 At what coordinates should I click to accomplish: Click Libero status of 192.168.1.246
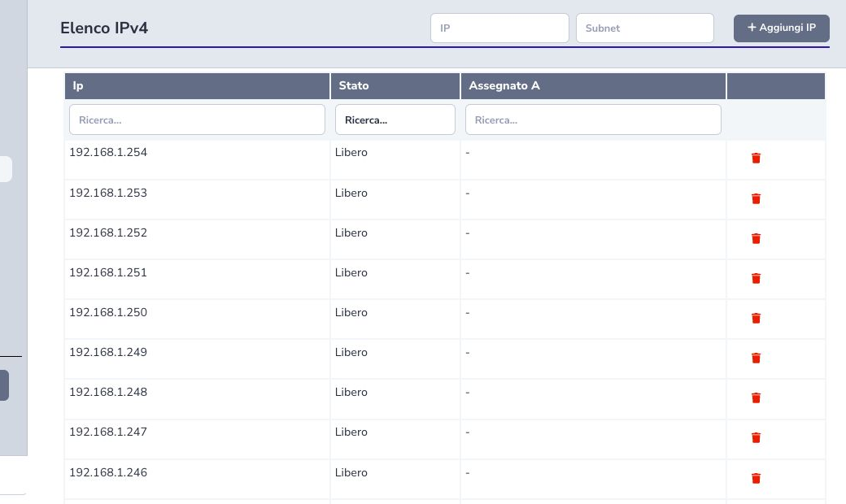[x=351, y=472]
